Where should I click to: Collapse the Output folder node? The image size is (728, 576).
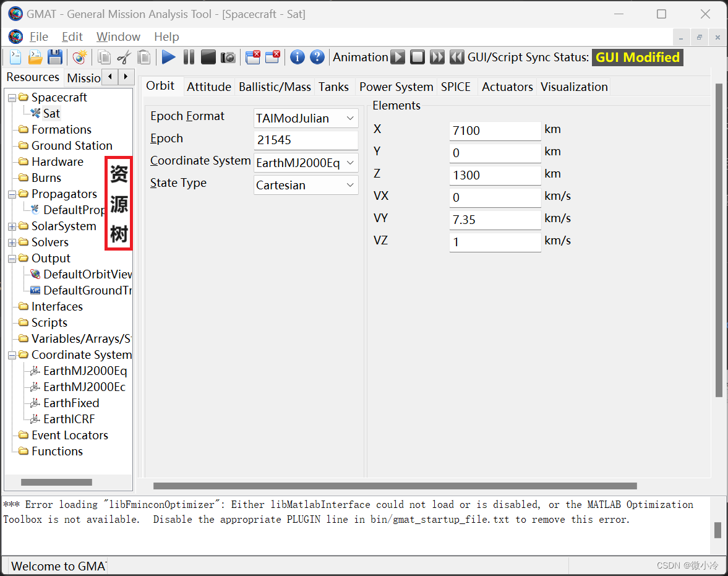[x=12, y=258]
